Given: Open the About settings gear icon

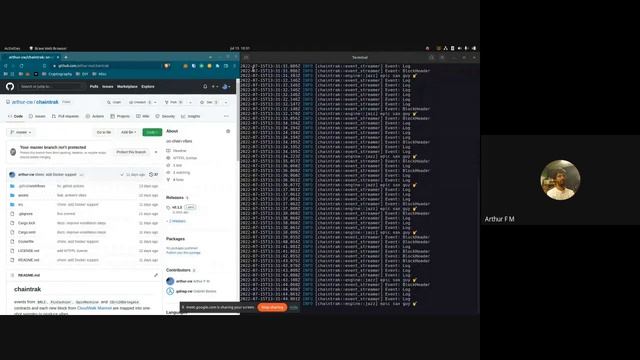Looking at the screenshot, I should [228, 131].
